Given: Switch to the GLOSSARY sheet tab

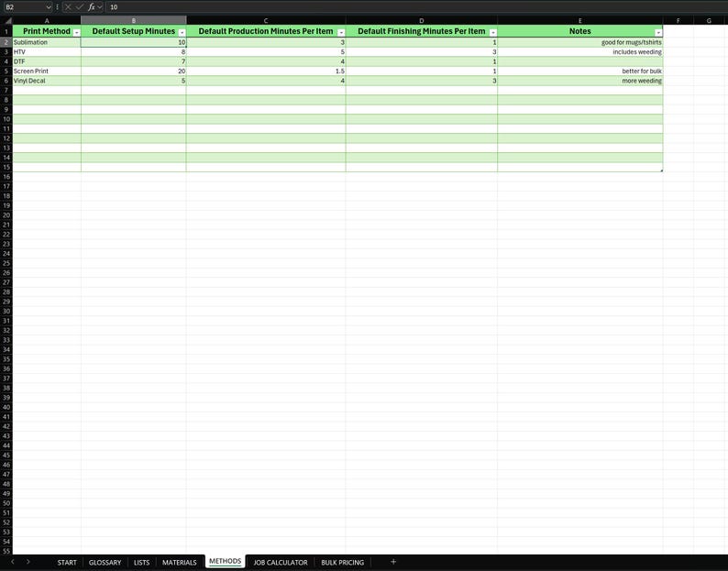Looking at the screenshot, I should 105,562.
